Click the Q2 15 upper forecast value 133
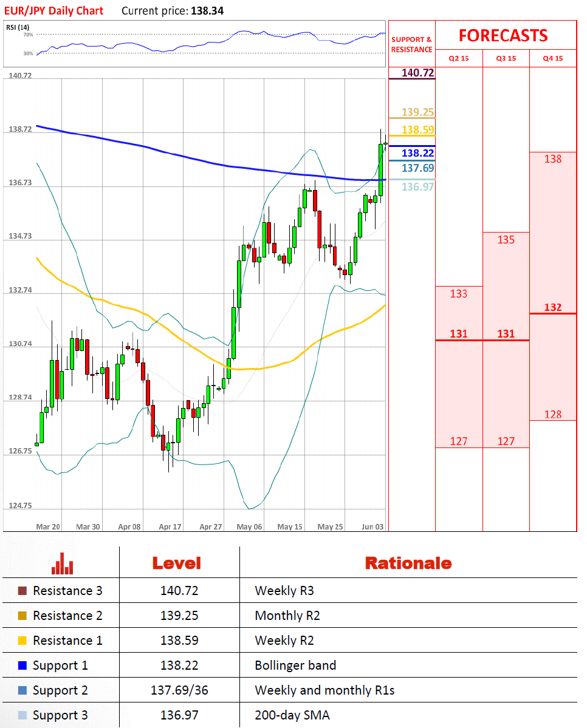 click(x=459, y=294)
